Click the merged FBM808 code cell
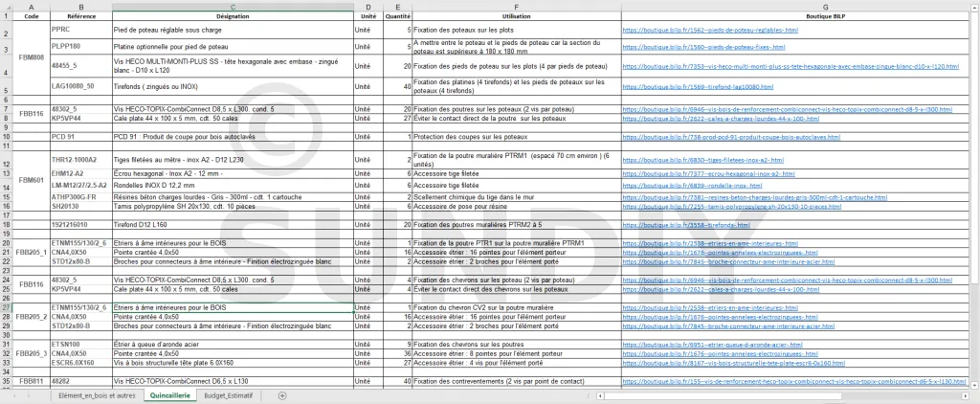 [31, 58]
